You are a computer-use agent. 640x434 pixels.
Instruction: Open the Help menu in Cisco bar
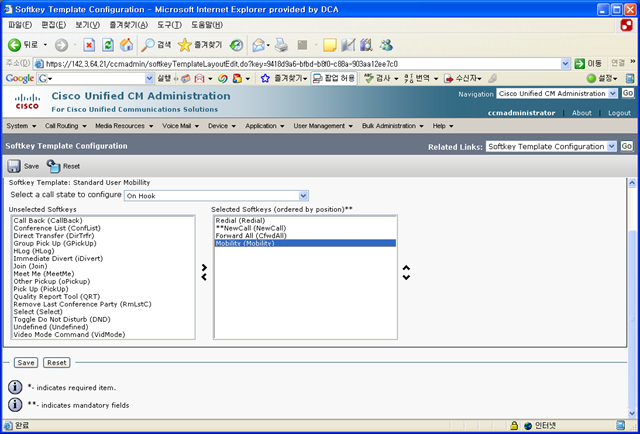[x=443, y=126]
